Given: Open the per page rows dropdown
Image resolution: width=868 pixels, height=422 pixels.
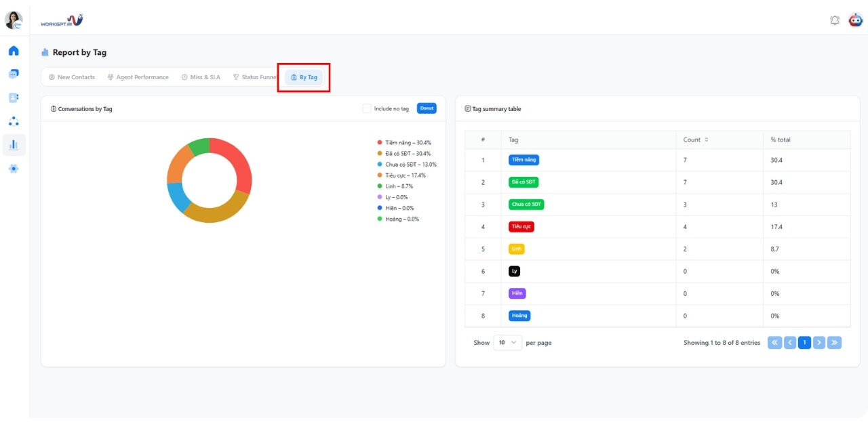Looking at the screenshot, I should tap(507, 343).
